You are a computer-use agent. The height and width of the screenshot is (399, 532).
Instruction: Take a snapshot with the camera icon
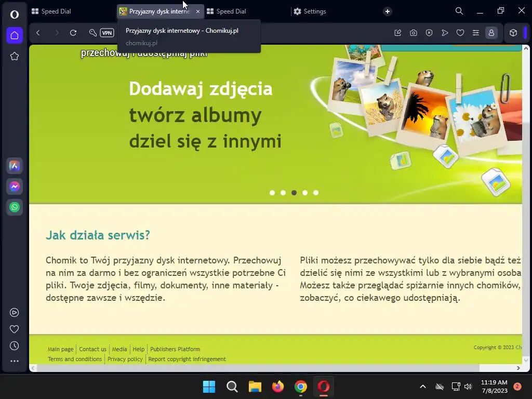pyautogui.click(x=413, y=33)
